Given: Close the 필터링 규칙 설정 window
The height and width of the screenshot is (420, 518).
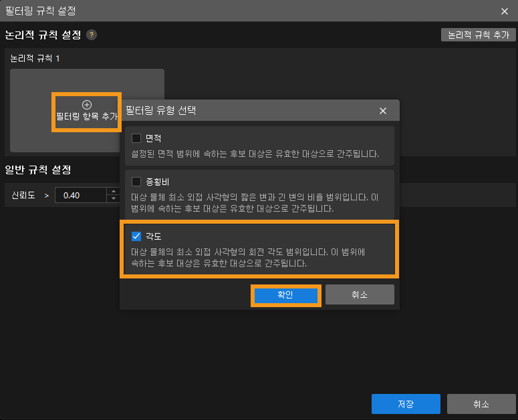Looking at the screenshot, I should [504, 11].
